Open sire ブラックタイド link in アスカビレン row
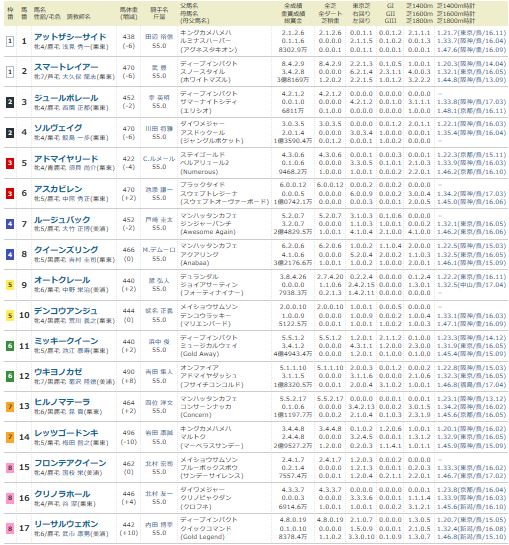Screen dimensions: 509x545 202,185
